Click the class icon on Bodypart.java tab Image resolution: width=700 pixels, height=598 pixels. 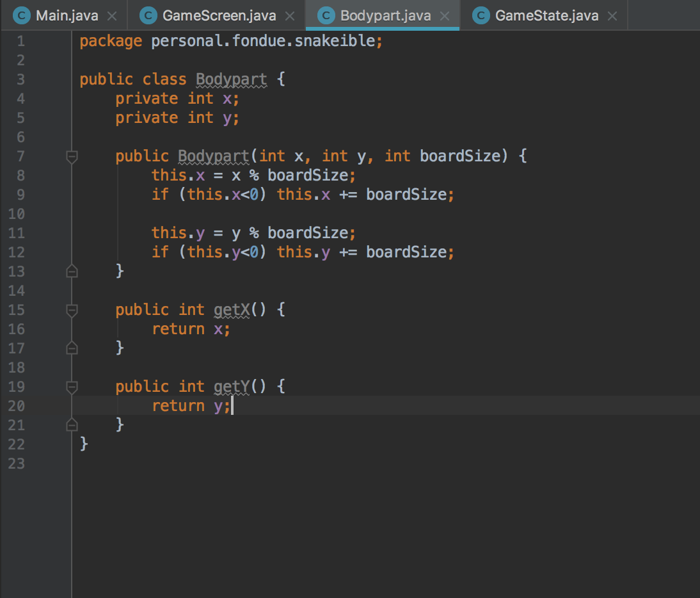[x=326, y=15]
